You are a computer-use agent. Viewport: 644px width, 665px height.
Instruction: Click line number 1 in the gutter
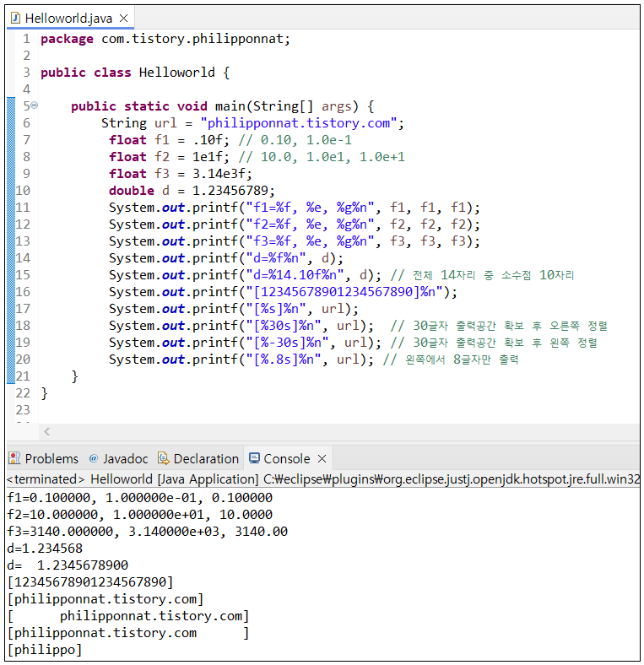coord(27,39)
